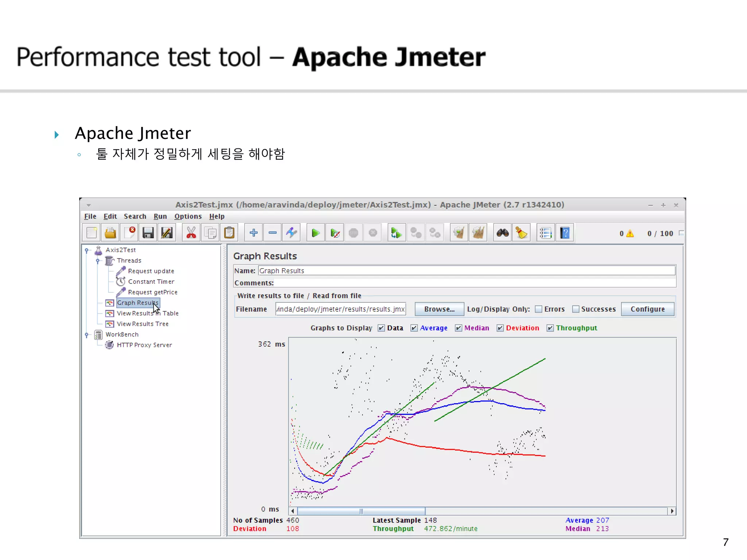Open the Help menu
Screen dimensions: 747x560
217,217
